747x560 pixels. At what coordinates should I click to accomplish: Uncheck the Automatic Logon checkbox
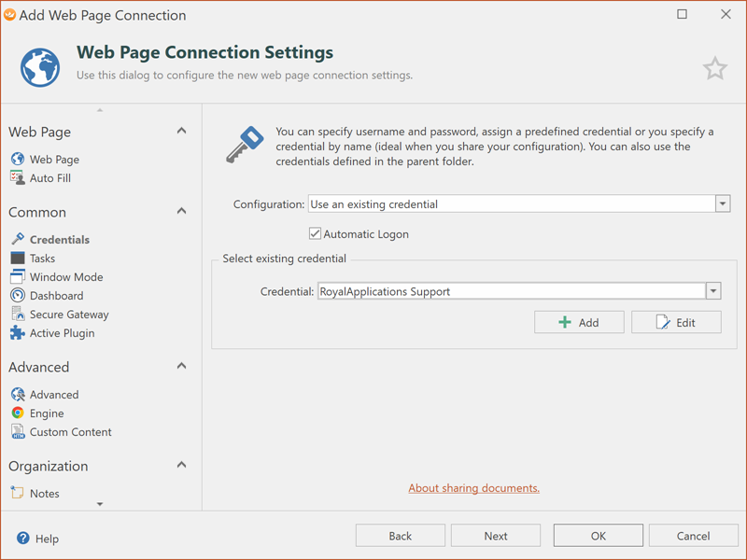(x=315, y=234)
